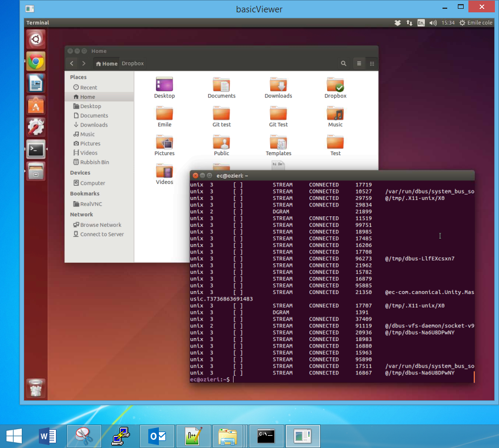
Task: Select the Pictures folder icon in Home
Action: (x=164, y=145)
